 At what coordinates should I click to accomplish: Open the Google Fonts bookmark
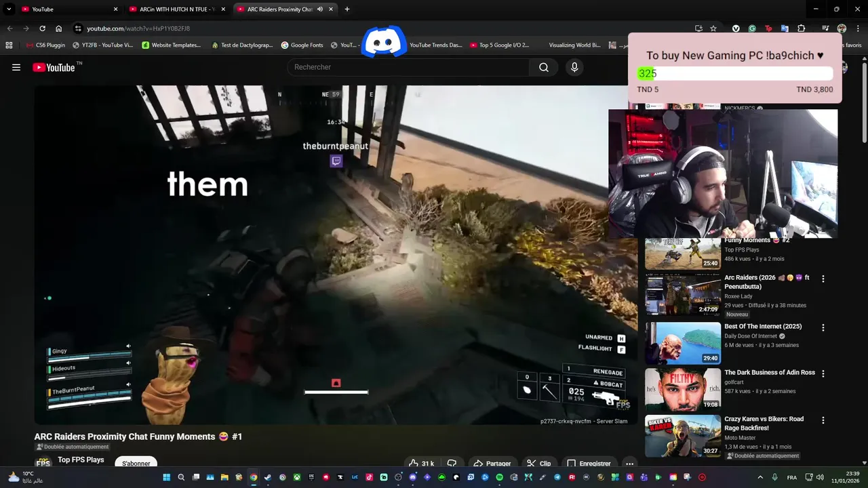click(x=302, y=45)
